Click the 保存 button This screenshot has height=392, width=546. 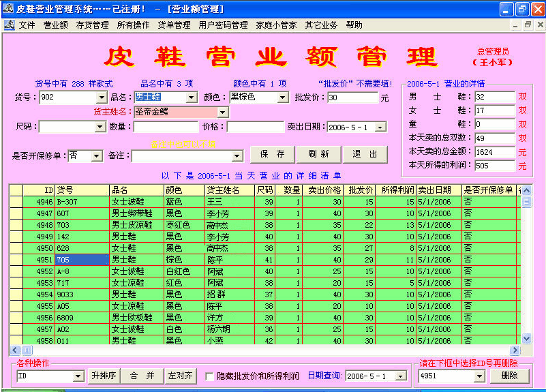(272, 154)
